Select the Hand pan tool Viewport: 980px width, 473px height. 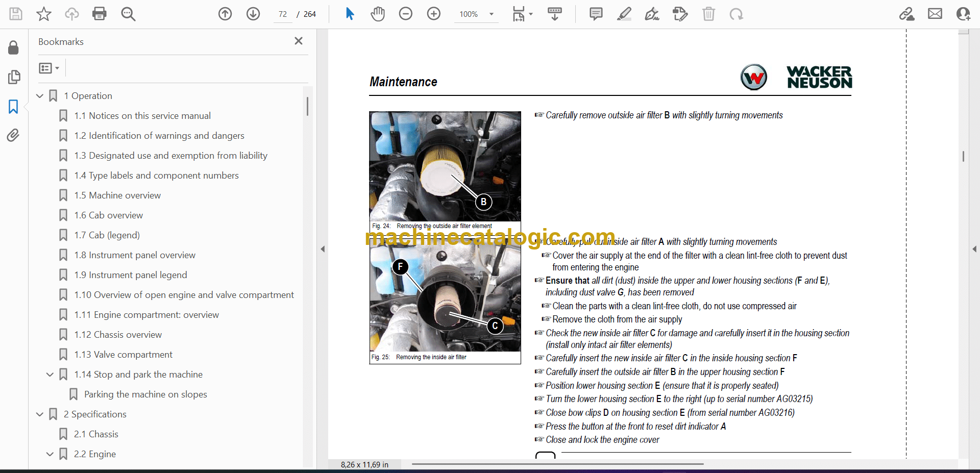point(378,14)
